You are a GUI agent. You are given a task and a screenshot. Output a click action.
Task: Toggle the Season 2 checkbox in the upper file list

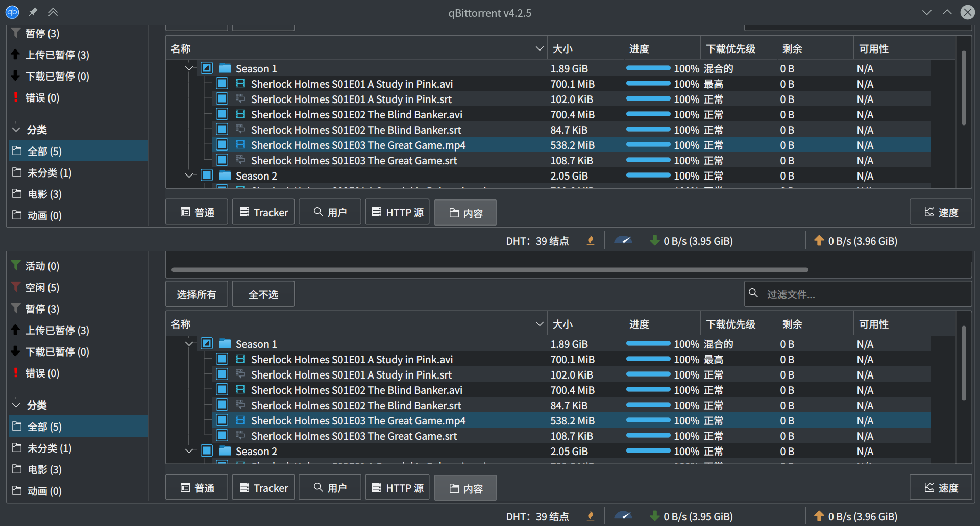207,175
